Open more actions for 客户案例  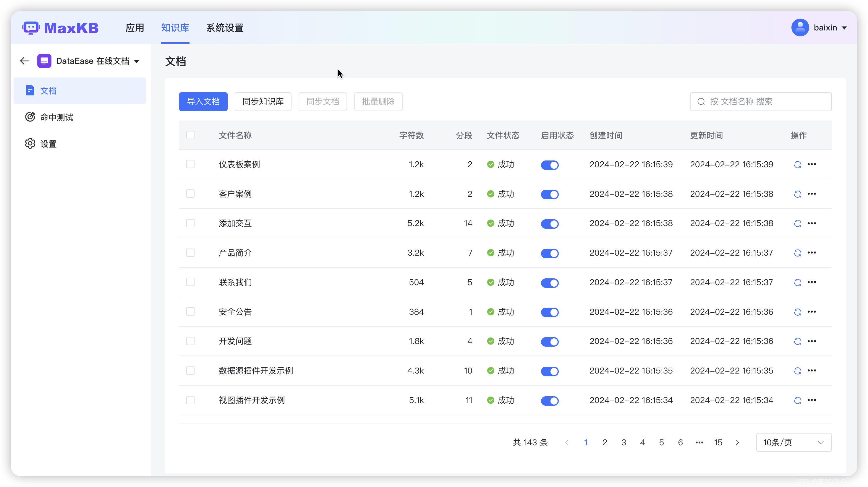(x=812, y=194)
